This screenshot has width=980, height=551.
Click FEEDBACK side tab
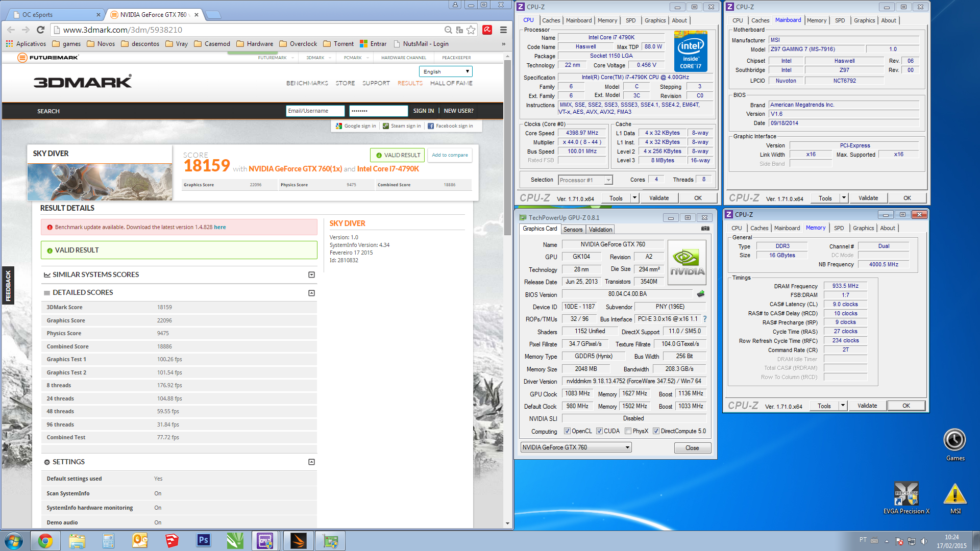8,286
